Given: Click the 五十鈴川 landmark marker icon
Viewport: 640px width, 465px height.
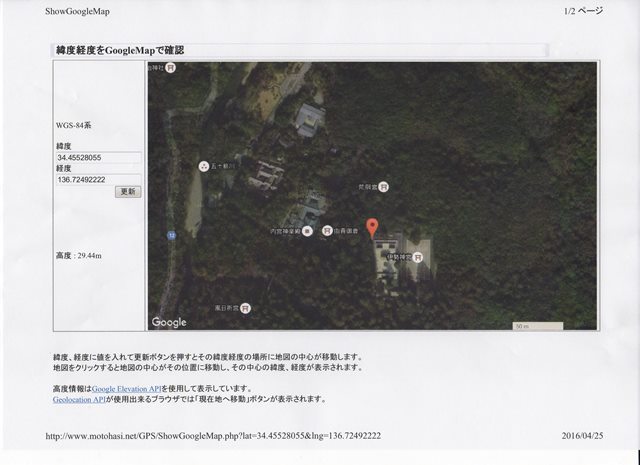Looking at the screenshot, I should (x=204, y=166).
